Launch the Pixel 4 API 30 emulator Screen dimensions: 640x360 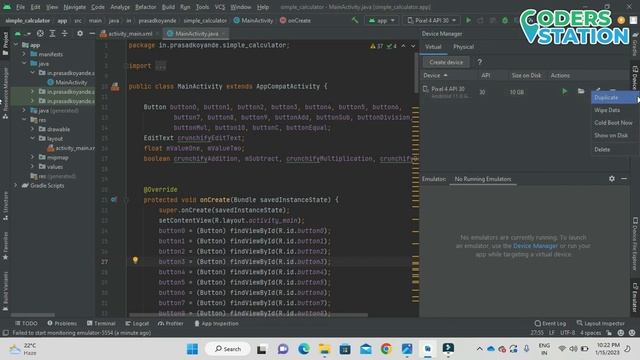point(564,91)
